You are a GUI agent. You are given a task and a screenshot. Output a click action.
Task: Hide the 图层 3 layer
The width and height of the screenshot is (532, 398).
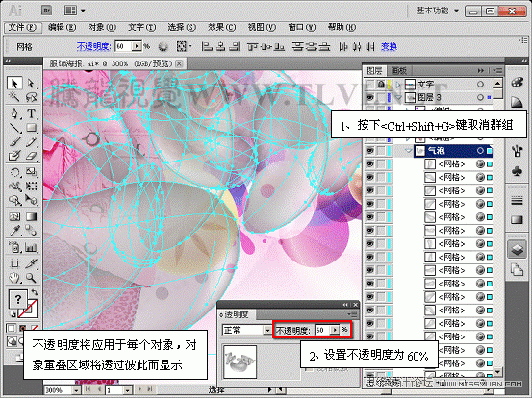click(x=369, y=98)
